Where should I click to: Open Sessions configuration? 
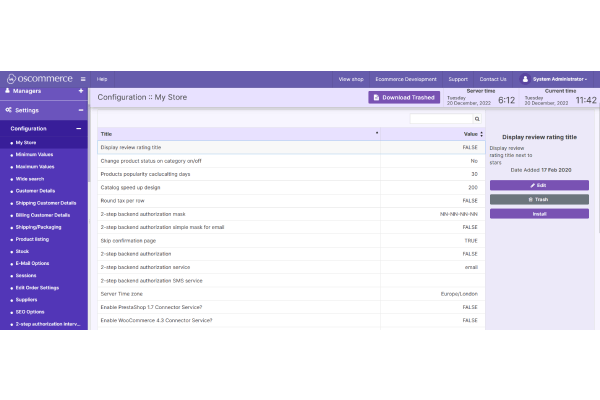tap(26, 276)
